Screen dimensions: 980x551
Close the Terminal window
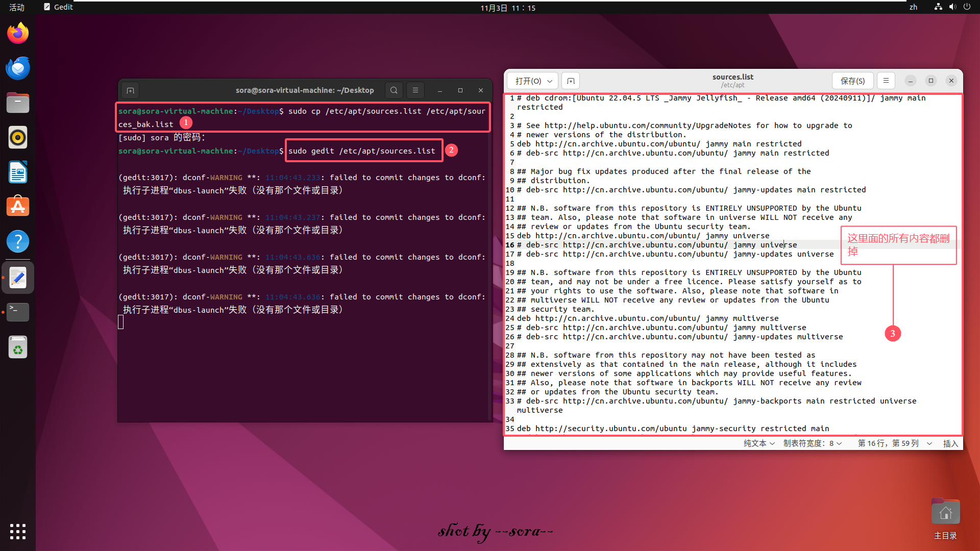click(481, 90)
